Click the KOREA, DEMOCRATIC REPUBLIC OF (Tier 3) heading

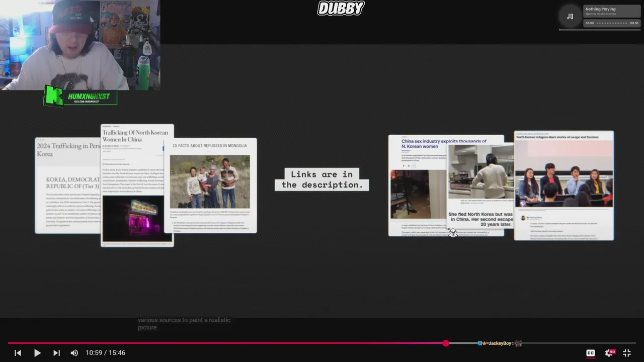[x=73, y=183]
